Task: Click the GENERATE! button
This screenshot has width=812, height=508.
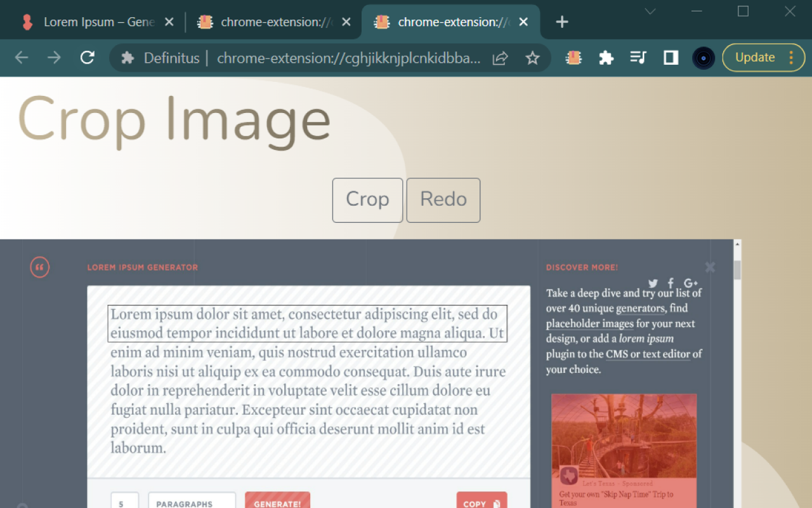Action: (x=277, y=500)
